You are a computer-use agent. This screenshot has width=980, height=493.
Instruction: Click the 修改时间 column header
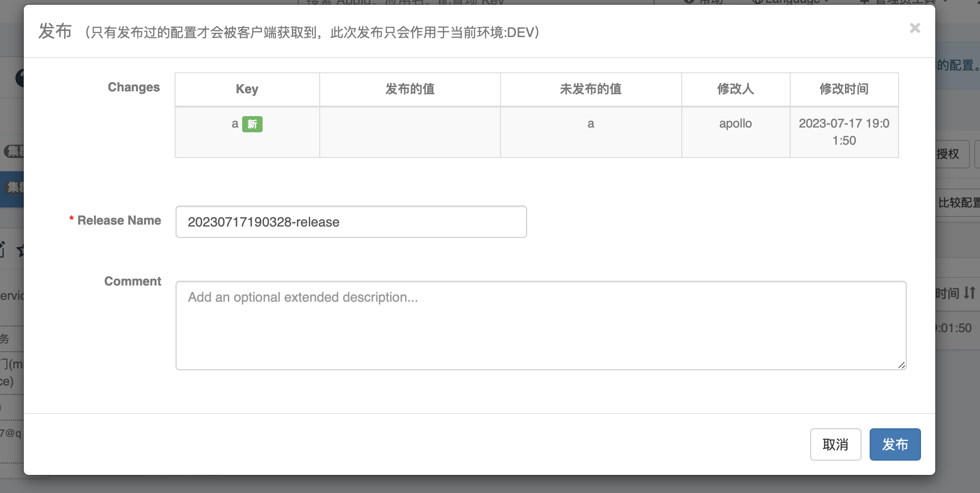click(844, 89)
